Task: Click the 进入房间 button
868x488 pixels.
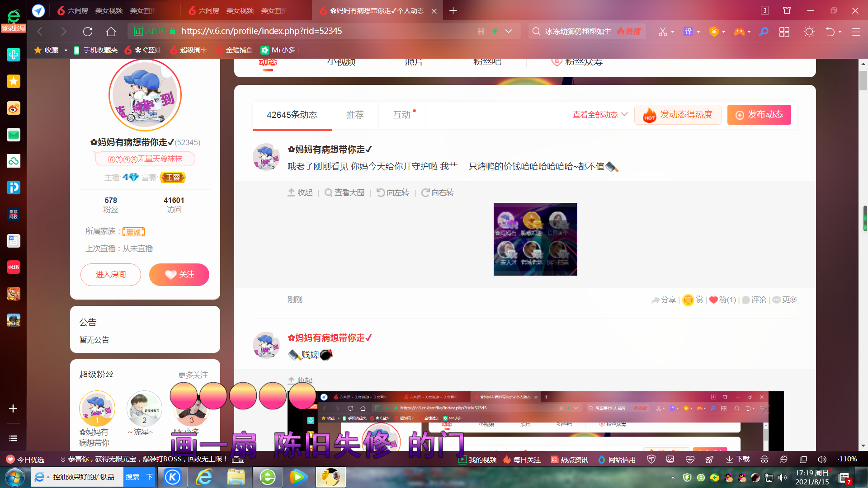Action: 111,275
